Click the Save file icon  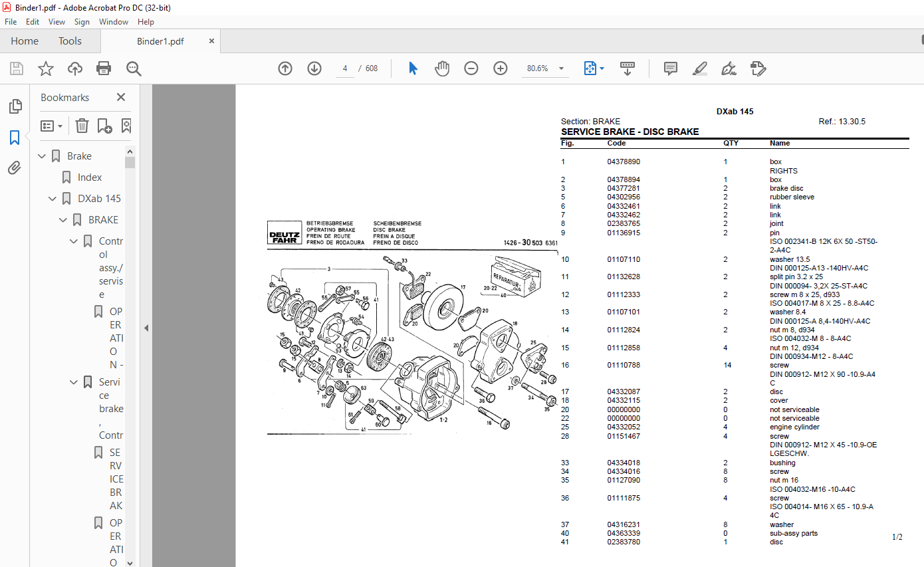(17, 68)
